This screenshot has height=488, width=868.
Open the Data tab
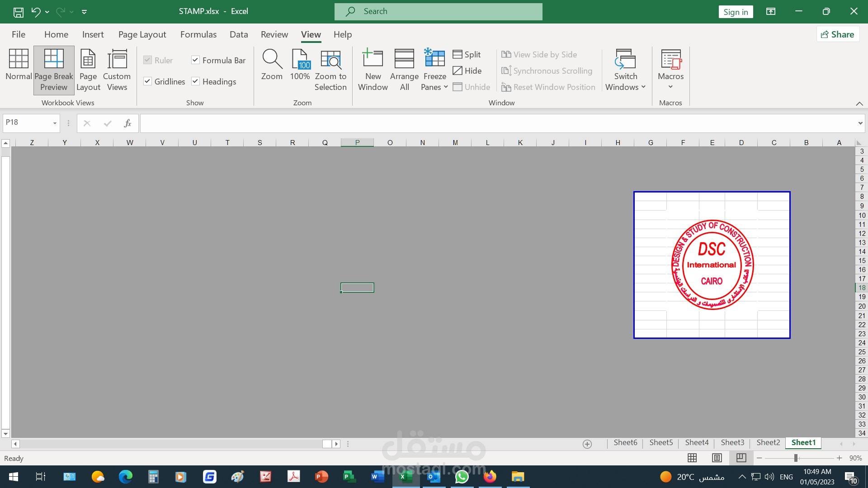(x=239, y=34)
